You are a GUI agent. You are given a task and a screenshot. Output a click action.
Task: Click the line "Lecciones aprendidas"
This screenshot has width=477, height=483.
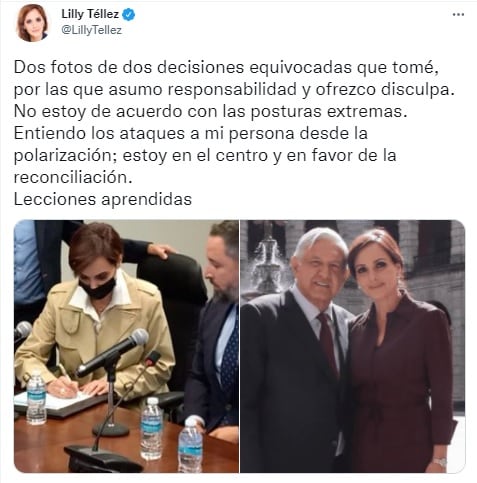103,199
